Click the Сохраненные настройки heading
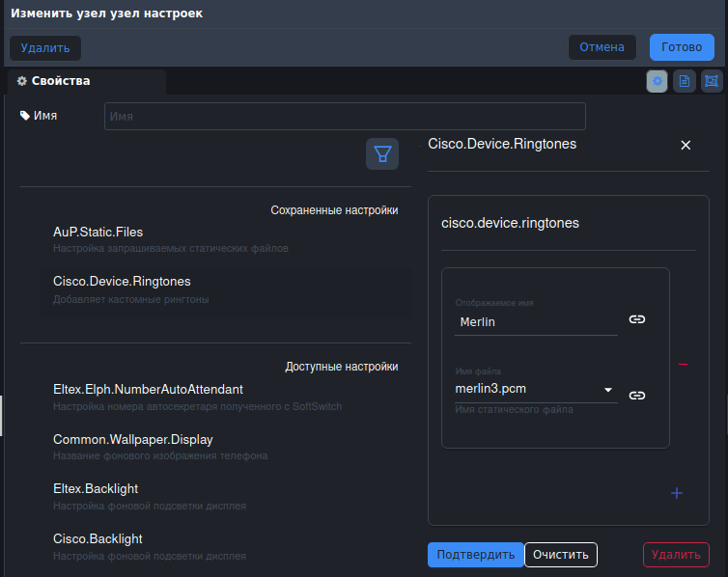The width and height of the screenshot is (728, 577). click(x=334, y=210)
